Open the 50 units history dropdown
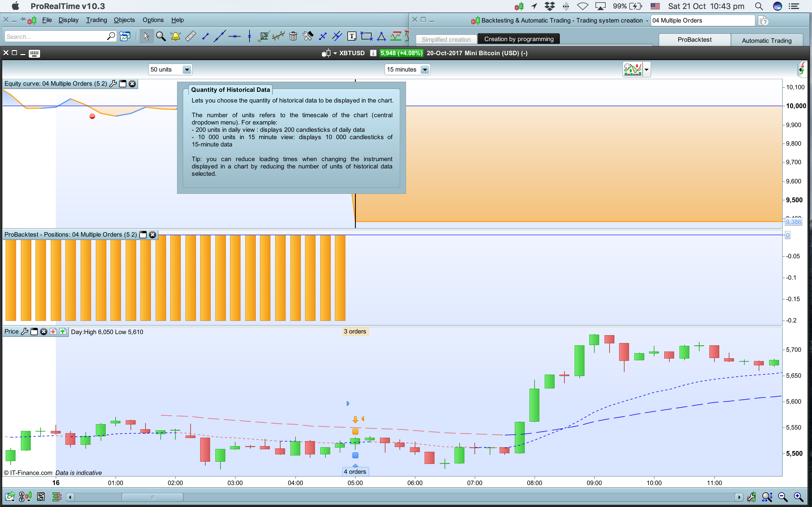 187,70
